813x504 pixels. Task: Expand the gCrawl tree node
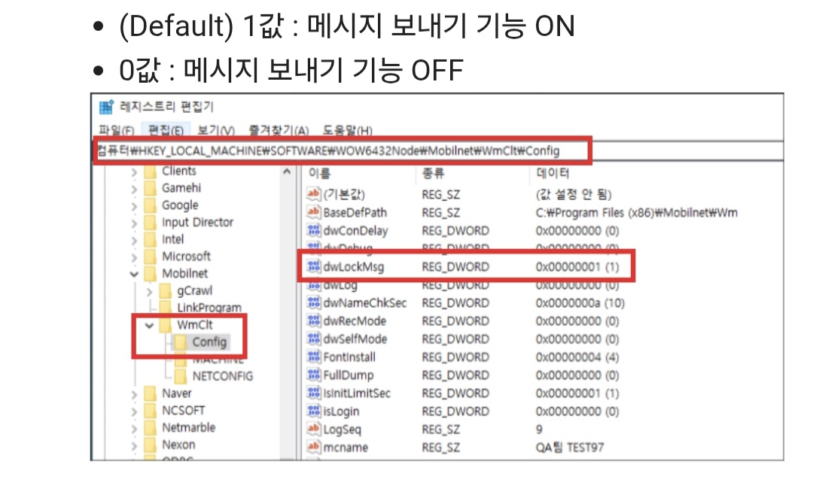[149, 291]
